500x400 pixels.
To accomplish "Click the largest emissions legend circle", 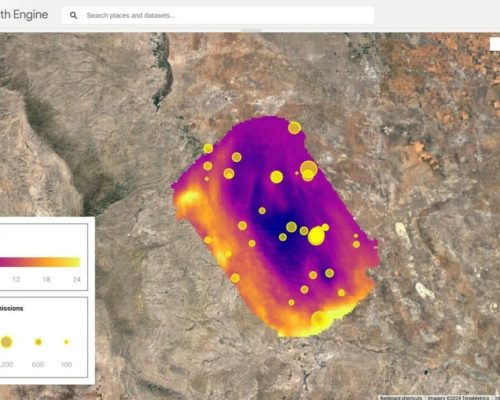I will click(x=6, y=342).
